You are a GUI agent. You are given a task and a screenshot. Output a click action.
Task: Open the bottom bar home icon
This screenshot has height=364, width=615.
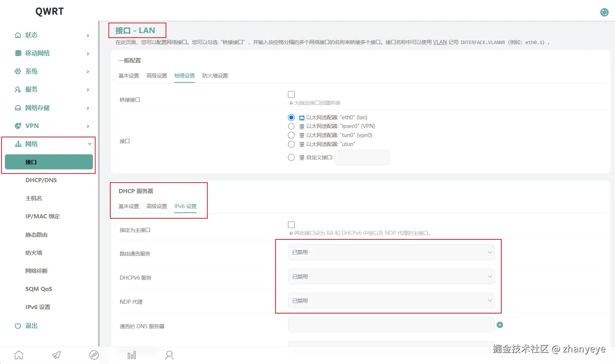point(19,355)
